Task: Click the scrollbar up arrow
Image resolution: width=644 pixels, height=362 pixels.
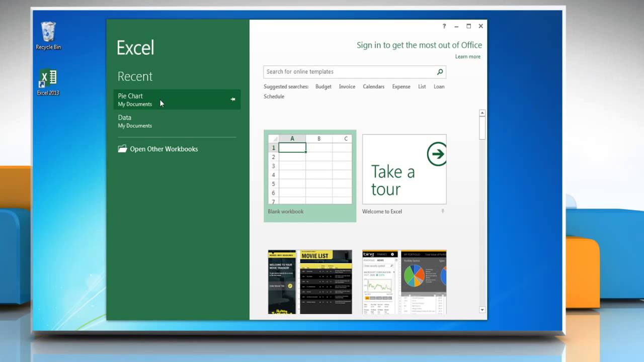Action: point(482,113)
